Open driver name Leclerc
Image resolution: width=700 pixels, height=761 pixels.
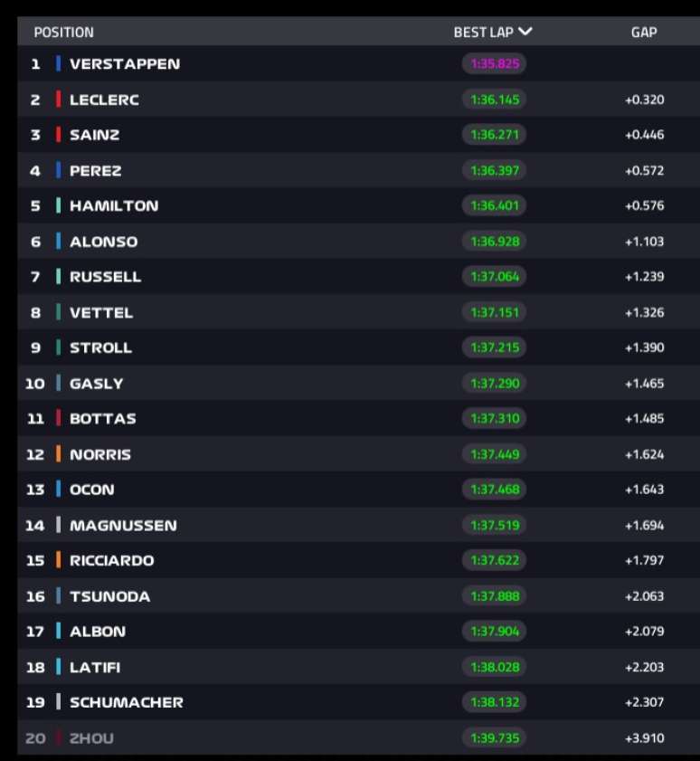pos(104,100)
